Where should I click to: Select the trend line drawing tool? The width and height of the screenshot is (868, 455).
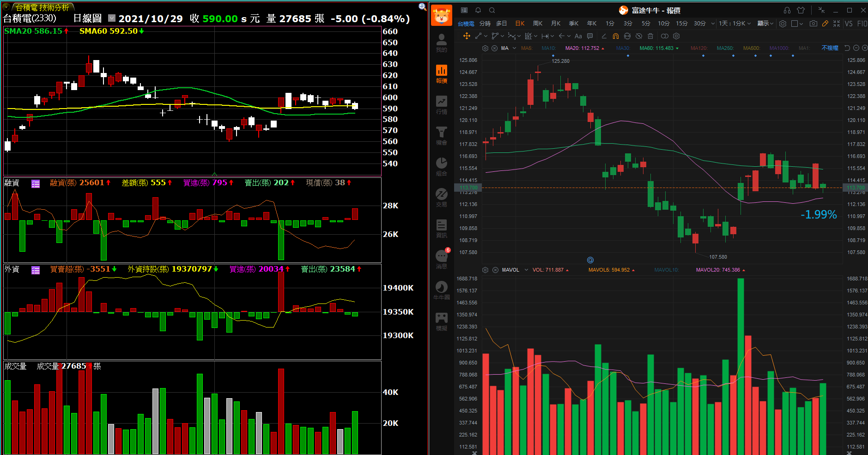(478, 36)
